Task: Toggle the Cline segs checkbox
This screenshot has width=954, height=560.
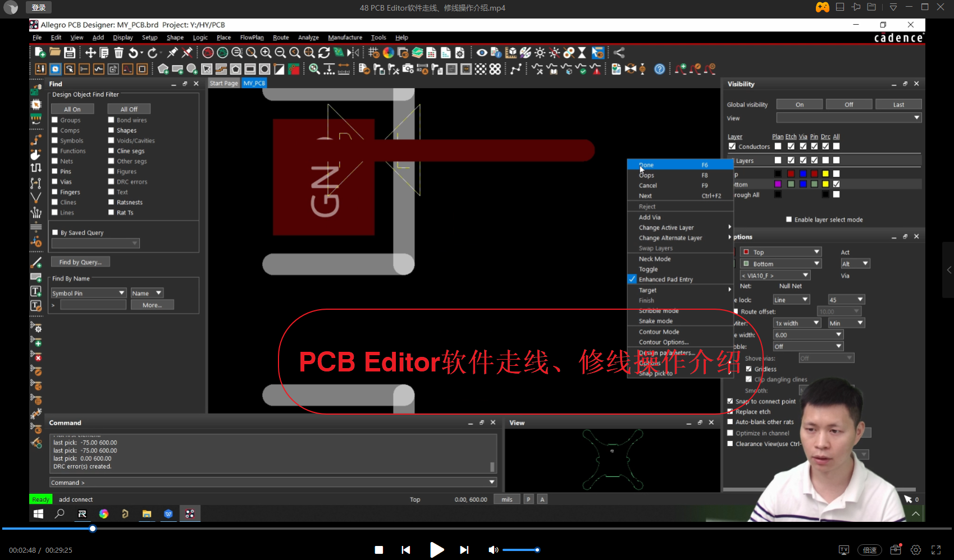Action: (x=111, y=150)
